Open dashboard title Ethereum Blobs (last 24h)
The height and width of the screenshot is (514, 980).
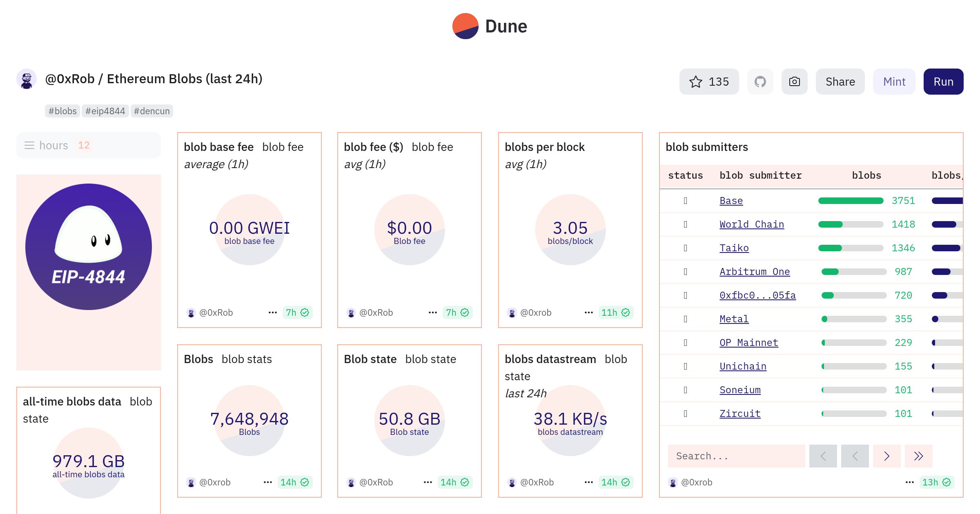tap(185, 79)
